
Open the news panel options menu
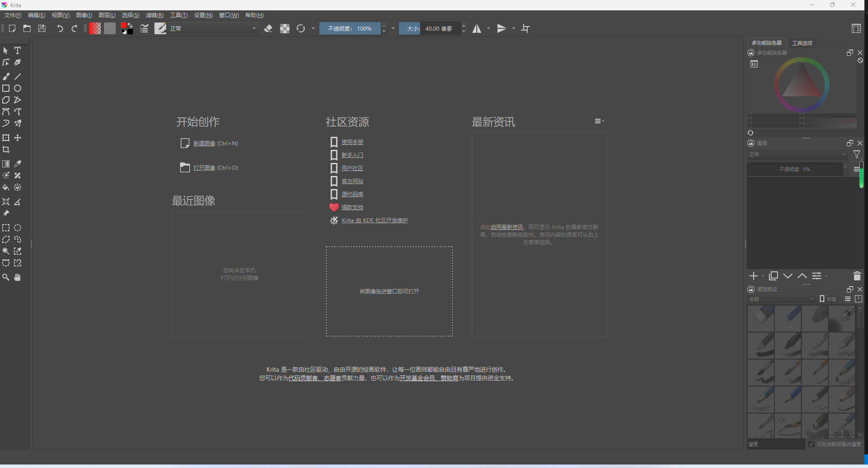tap(599, 121)
